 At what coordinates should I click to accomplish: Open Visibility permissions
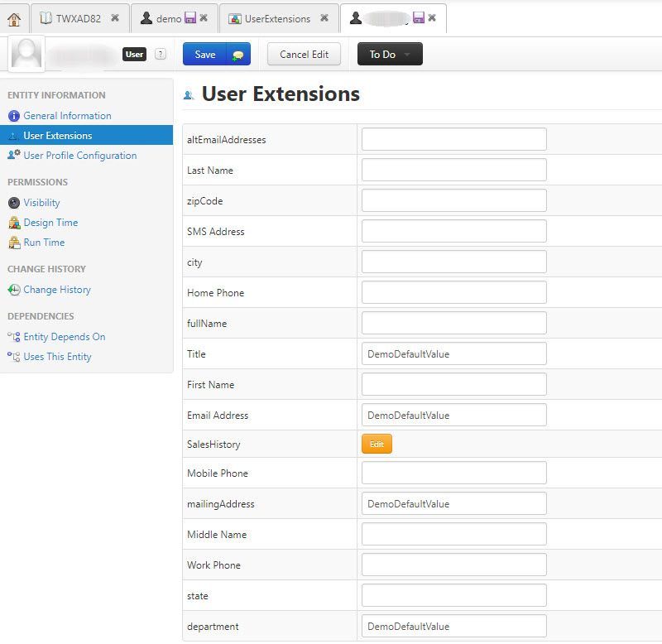coord(42,203)
